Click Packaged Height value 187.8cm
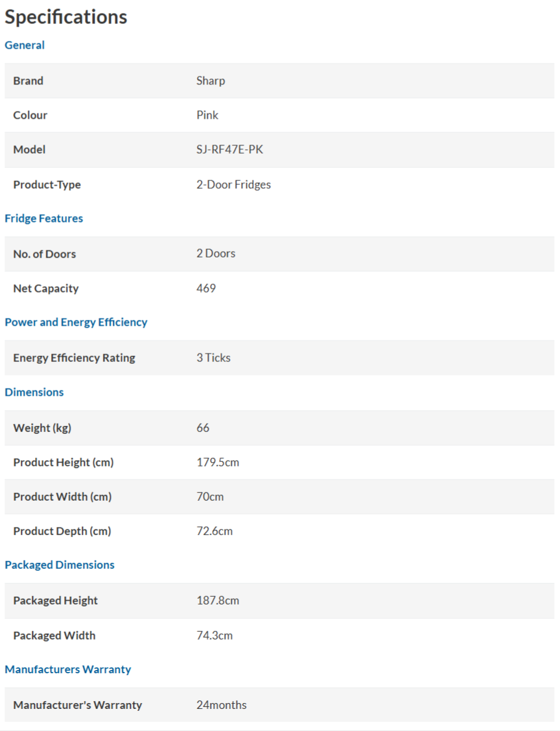The image size is (560, 731). (218, 601)
